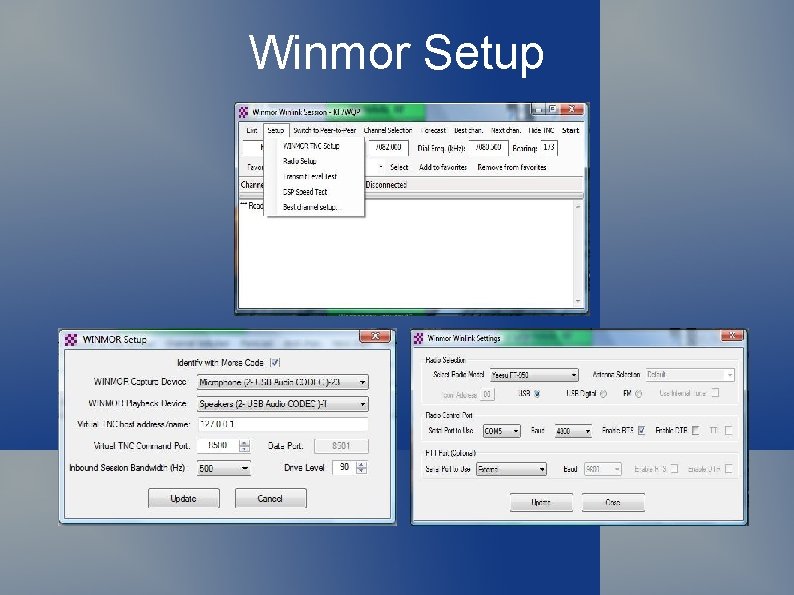Close the Winmor Winlink Settings window
The height and width of the screenshot is (595, 794).
point(732,335)
